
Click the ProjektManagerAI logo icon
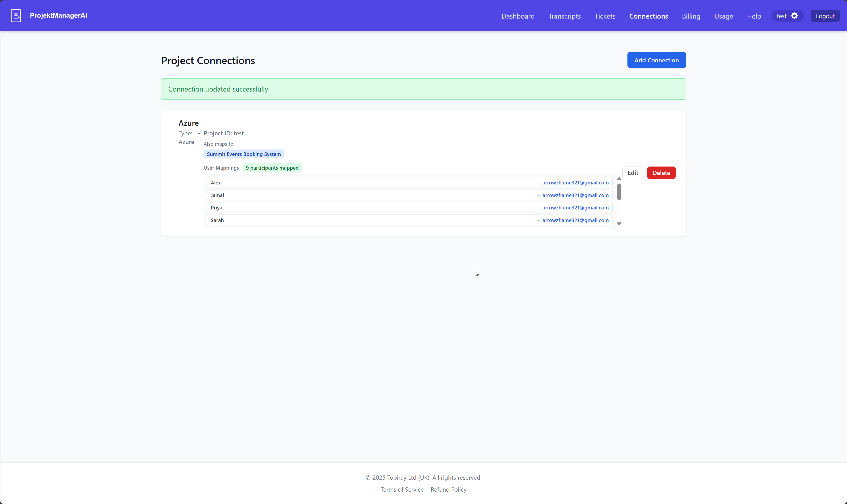click(x=16, y=16)
